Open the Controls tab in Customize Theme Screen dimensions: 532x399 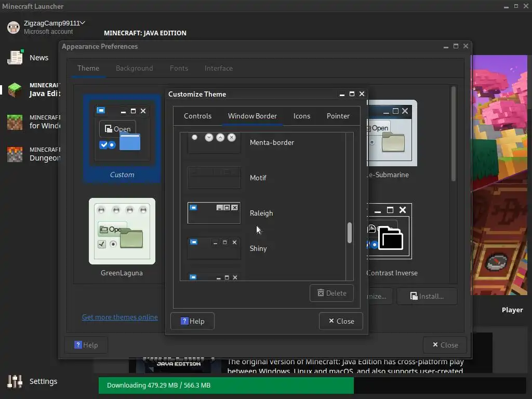(197, 116)
